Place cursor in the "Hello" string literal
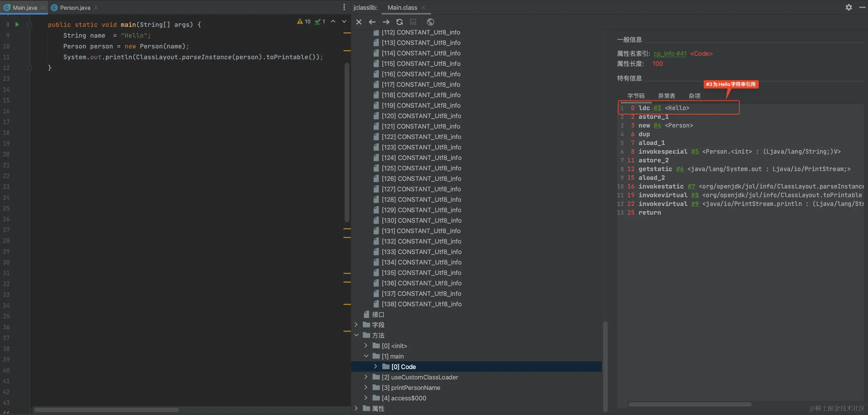The image size is (868, 415). [134, 36]
